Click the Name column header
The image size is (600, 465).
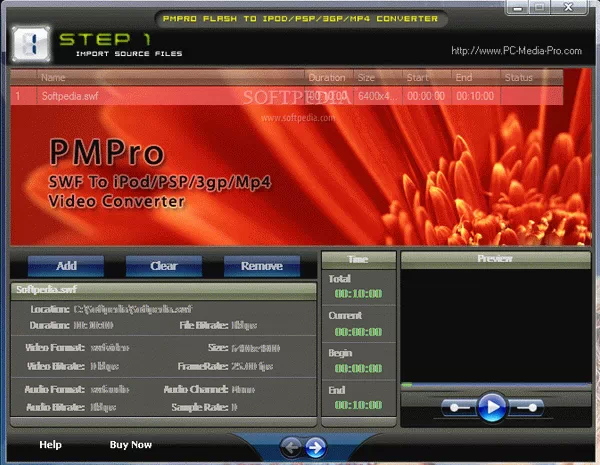[x=171, y=78]
